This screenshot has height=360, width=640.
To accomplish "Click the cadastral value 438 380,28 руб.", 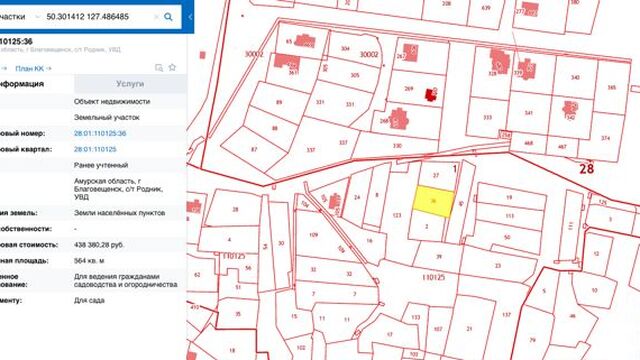I will [99, 245].
